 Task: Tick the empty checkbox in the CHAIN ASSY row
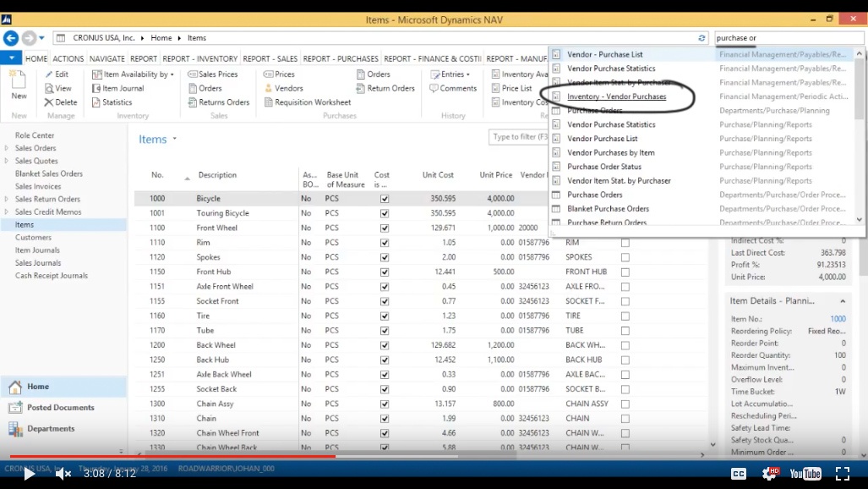[x=625, y=404]
